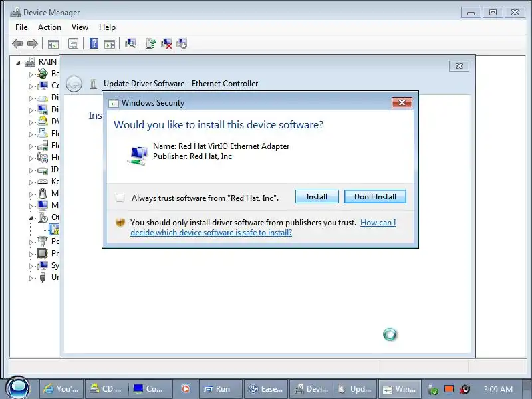This screenshot has height=399, width=532.
Task: Switch to the CD drive taskbar button
Action: click(107, 389)
